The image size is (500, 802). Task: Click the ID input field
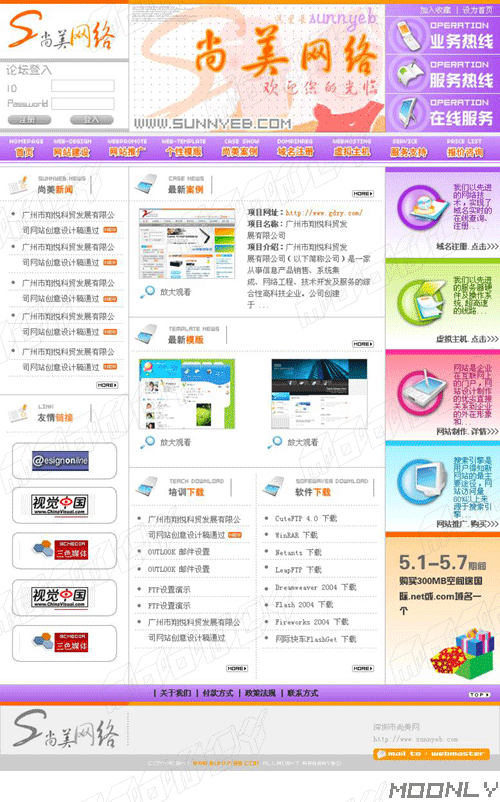[83, 86]
